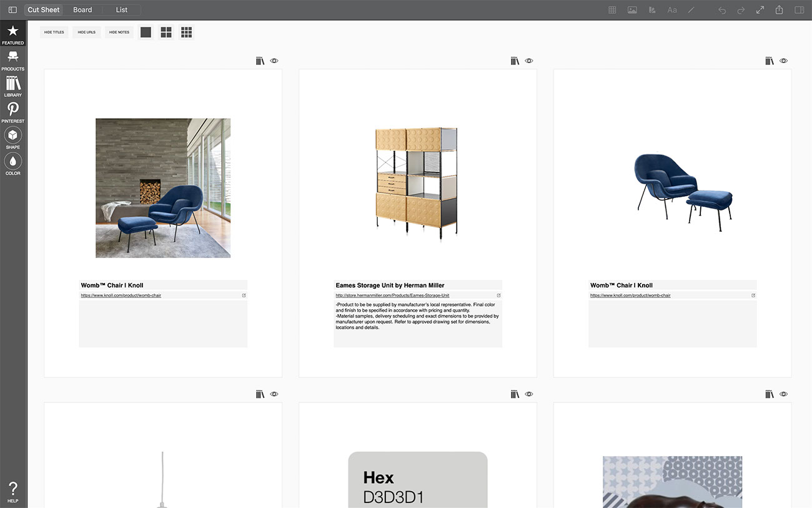This screenshot has width=812, height=508.
Task: Toggle Hide Notes option
Action: coord(119,32)
